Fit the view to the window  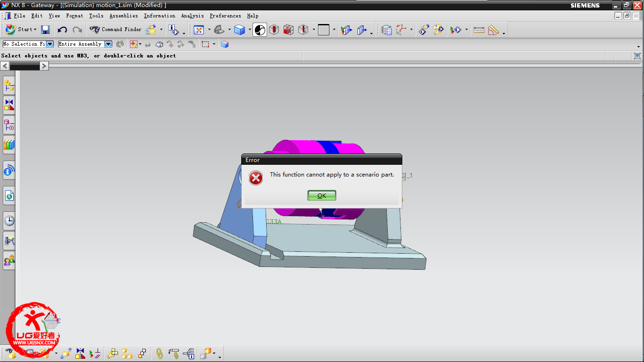(x=199, y=30)
